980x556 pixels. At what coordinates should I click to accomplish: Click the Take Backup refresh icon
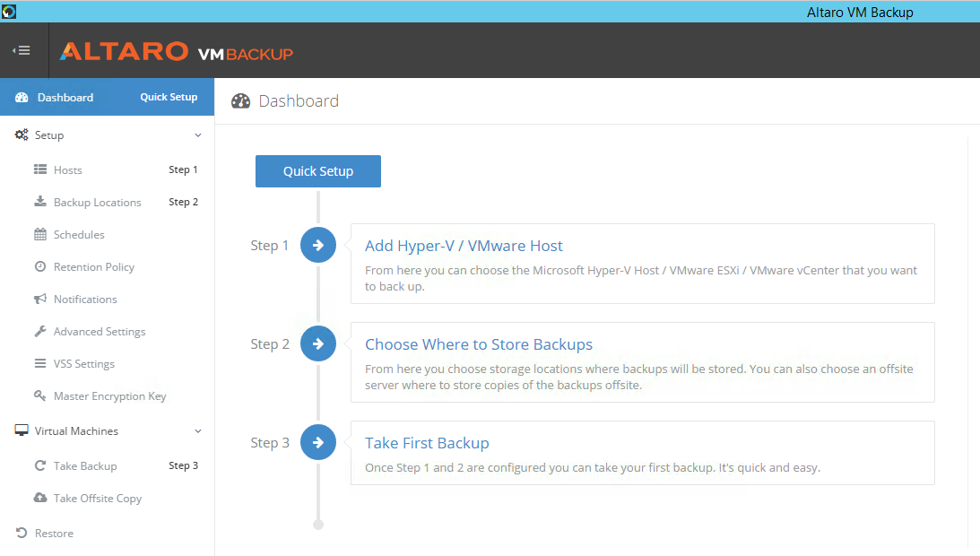tap(40, 465)
